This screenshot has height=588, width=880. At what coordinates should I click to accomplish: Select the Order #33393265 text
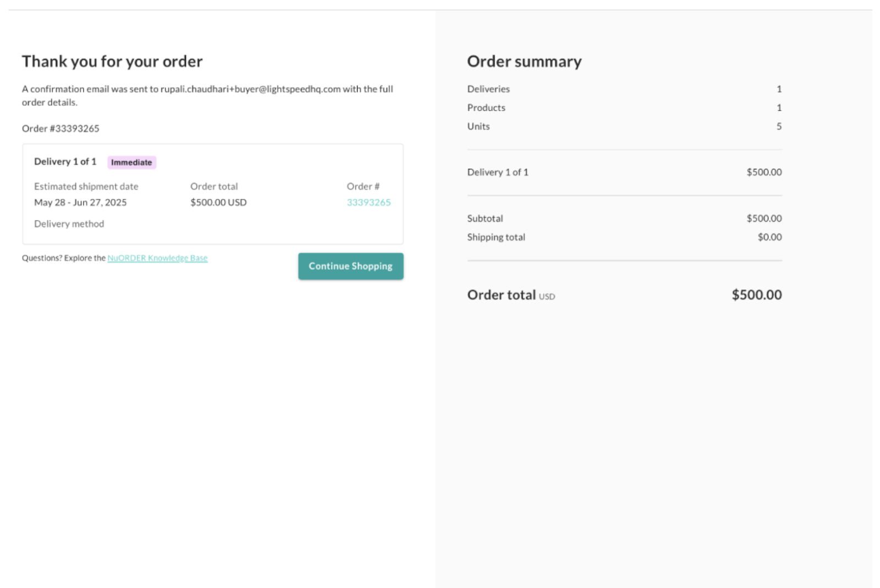point(60,128)
